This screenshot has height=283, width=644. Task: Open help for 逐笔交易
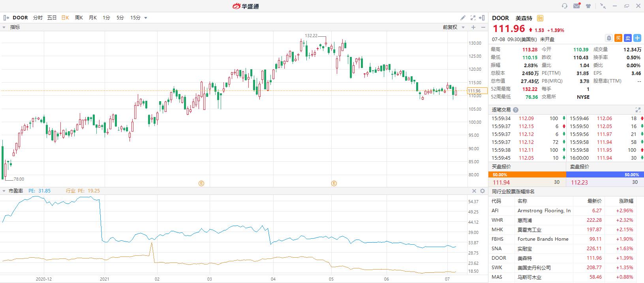point(516,110)
